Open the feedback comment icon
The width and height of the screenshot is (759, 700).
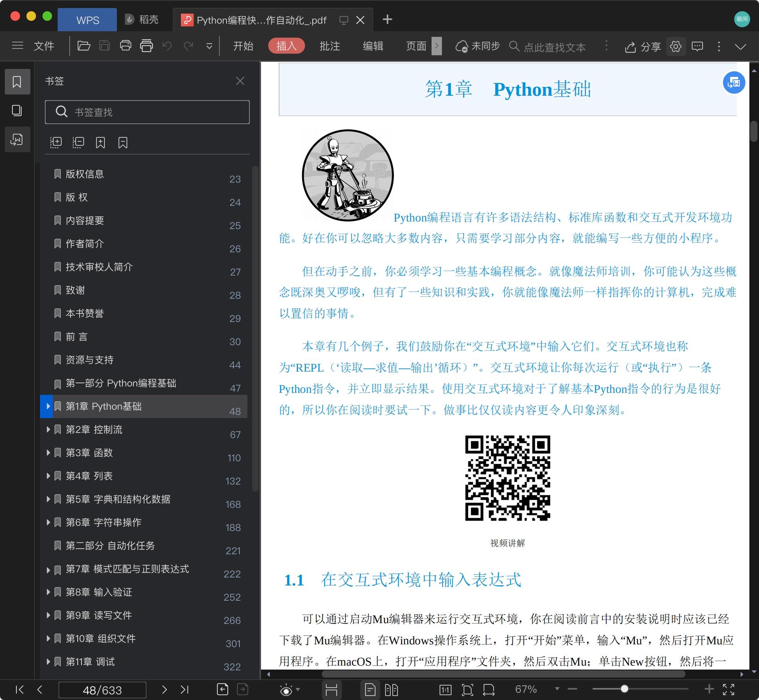pyautogui.click(x=697, y=46)
